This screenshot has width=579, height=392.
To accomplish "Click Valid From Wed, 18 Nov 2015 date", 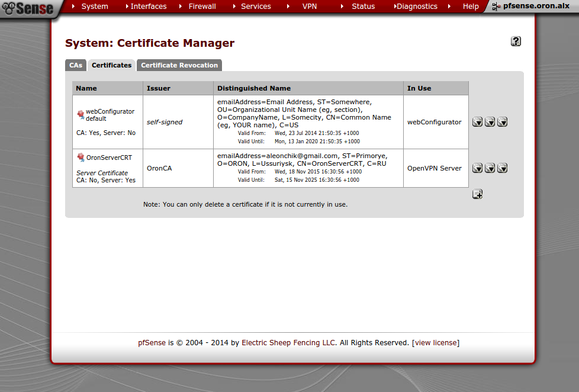I will pos(318,172).
